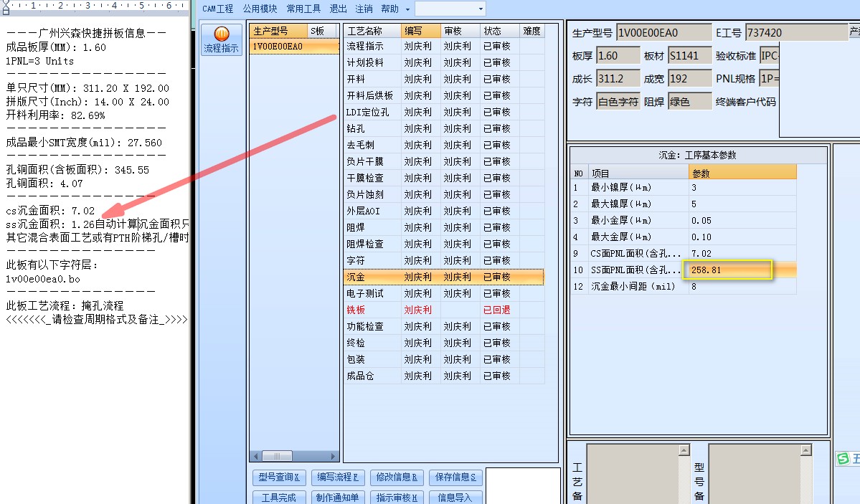Click the 板材 field showing S1141

[689, 56]
